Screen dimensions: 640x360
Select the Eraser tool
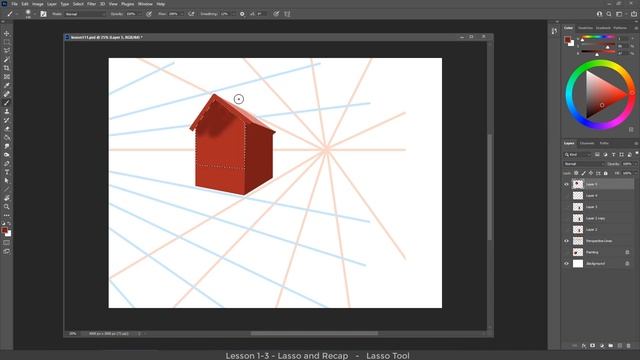(7, 129)
